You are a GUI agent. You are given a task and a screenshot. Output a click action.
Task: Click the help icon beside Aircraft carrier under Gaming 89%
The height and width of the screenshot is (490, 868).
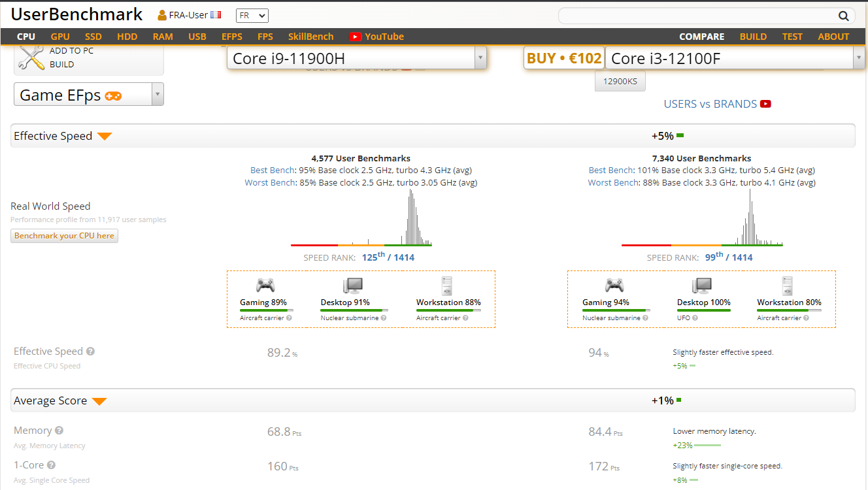289,318
